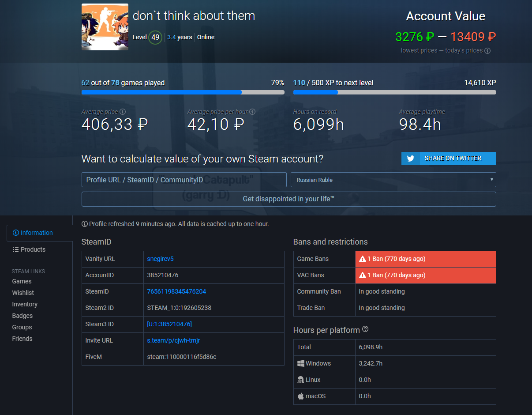The width and height of the screenshot is (532, 415).
Task: Click the info icon beside Average price per hour
Action: 252,112
